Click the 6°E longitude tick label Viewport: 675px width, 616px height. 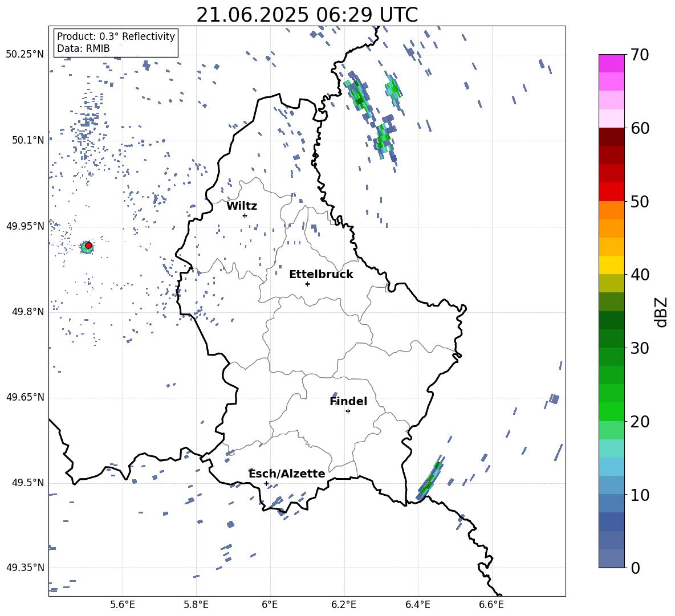tap(270, 605)
